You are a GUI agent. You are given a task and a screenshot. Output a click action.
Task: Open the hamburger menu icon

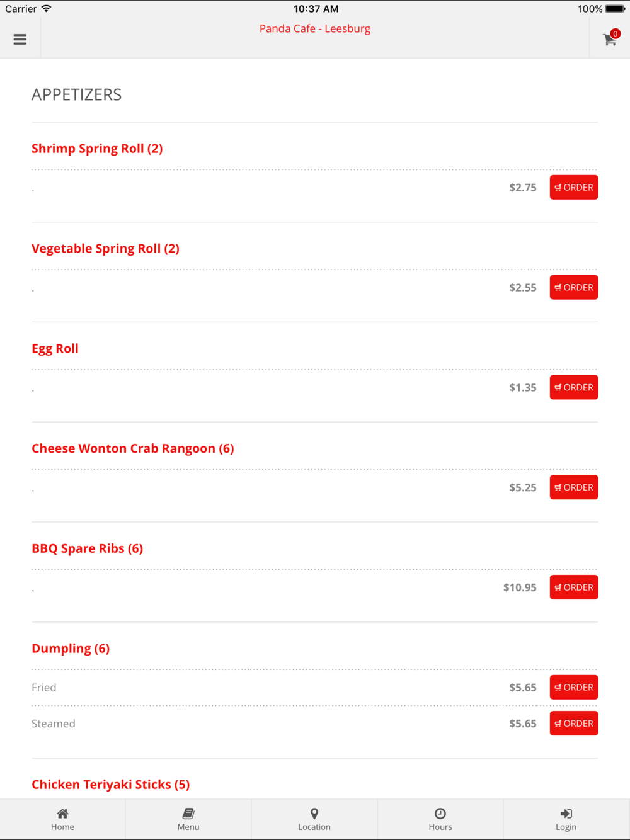click(20, 39)
